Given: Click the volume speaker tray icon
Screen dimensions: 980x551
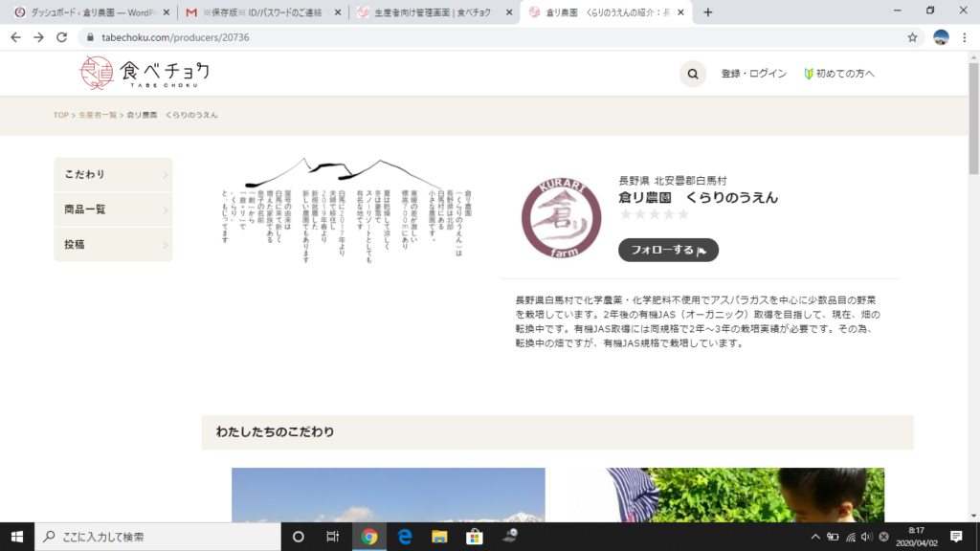Looking at the screenshot, I should 866,537.
